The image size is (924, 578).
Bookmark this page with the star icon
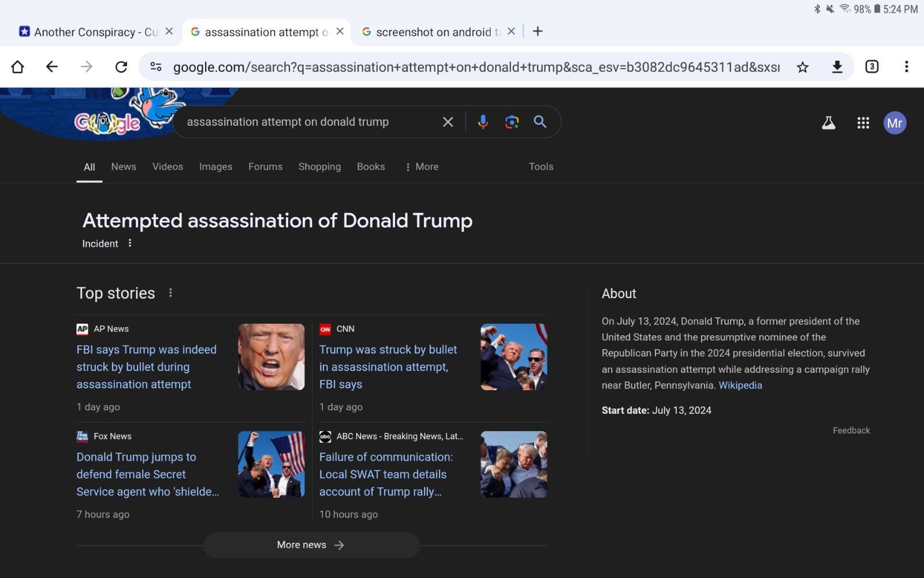803,67
